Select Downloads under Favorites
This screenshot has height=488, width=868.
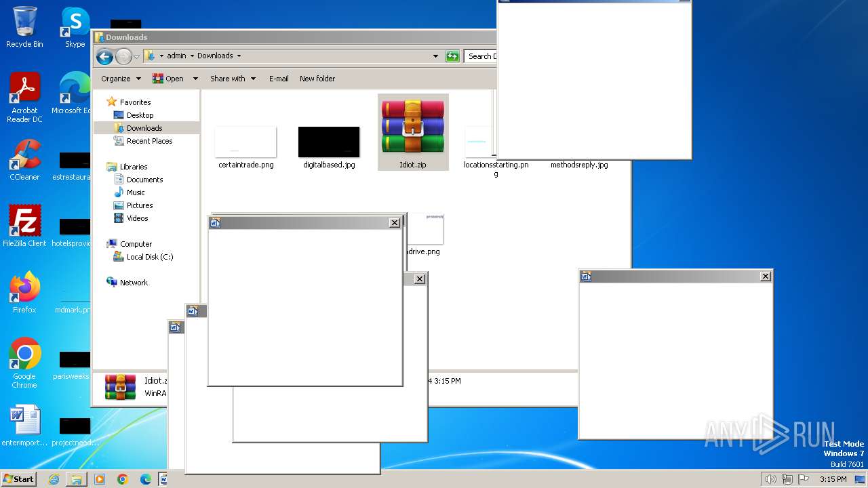[144, 128]
